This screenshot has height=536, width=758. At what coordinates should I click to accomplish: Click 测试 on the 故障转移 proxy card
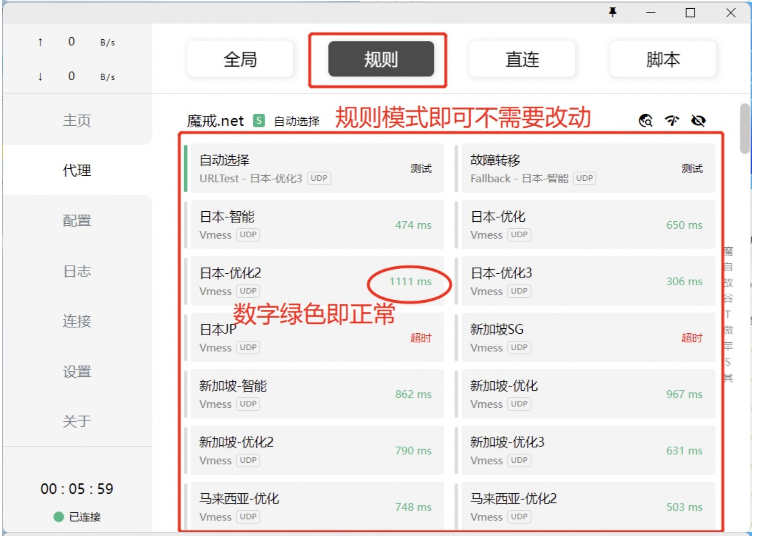pos(692,169)
